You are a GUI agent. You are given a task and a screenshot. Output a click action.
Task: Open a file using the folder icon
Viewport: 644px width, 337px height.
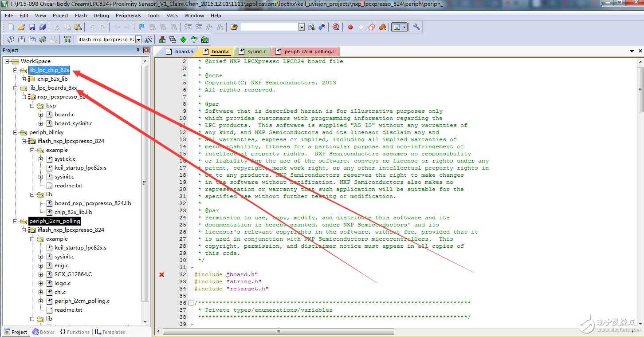point(21,27)
